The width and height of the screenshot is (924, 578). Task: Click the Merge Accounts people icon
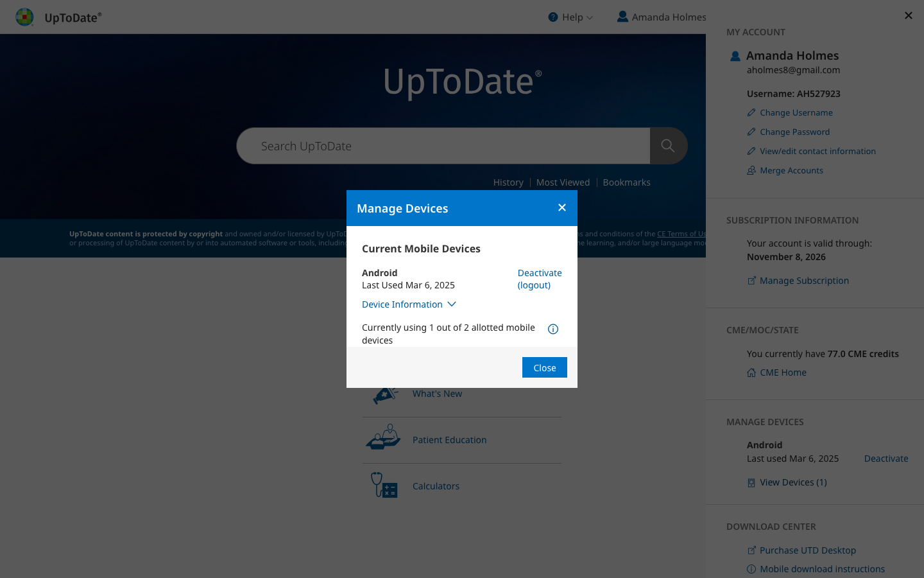[751, 170]
